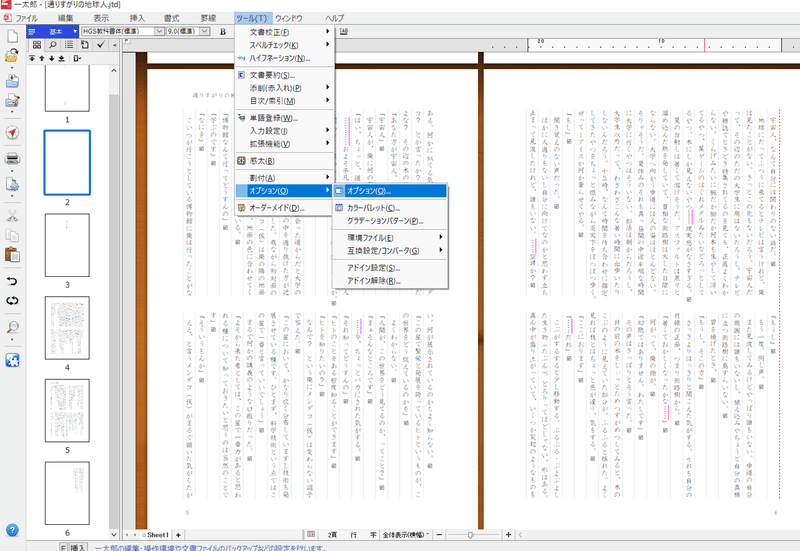Open the outline list tab in side panel
This screenshot has height=551, width=800.
tap(69, 45)
